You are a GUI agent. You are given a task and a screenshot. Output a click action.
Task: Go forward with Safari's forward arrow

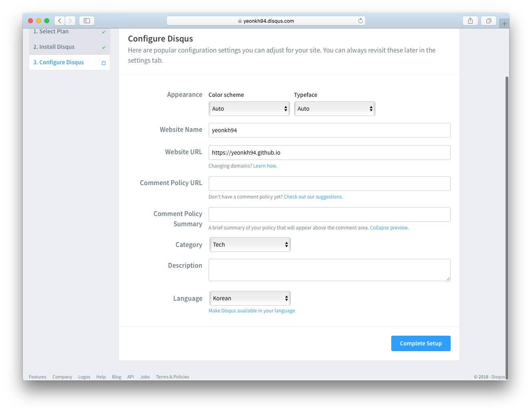(70, 21)
